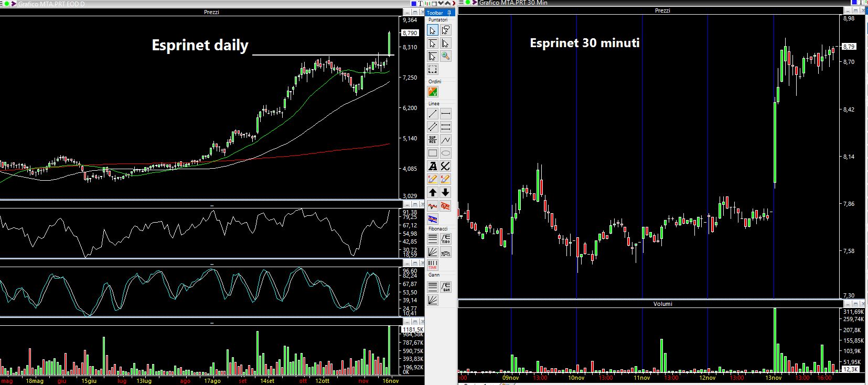The image size is (868, 385).
Task: Minimize the daily Prezzi sub-panel
Action: [406, 12]
